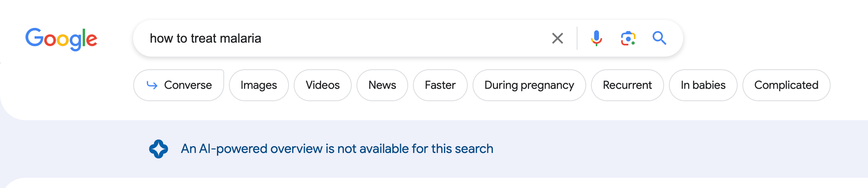Switch to the Images tab
This screenshot has width=868, height=188.
click(259, 85)
